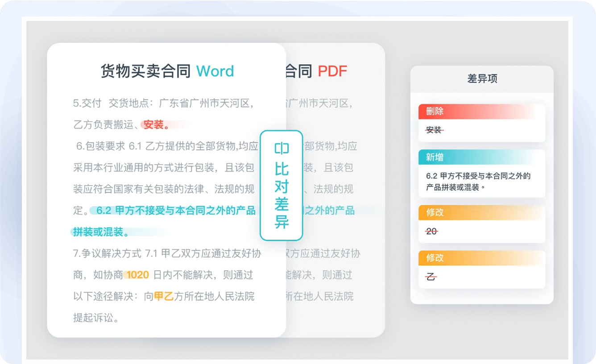The image size is (596, 364).
Task: Click the struck-through 乙 modified item
Action: 431,277
